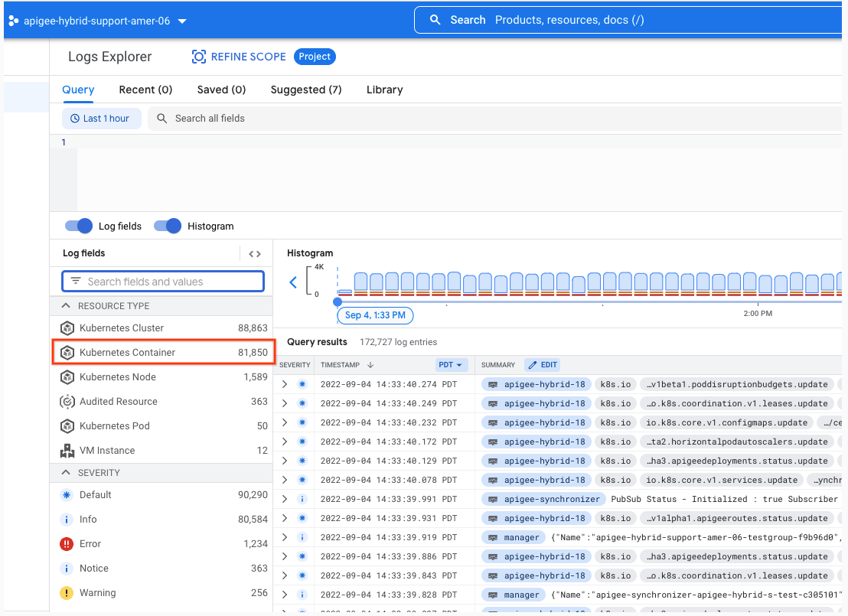Collapse the Resource Type section

point(66,306)
